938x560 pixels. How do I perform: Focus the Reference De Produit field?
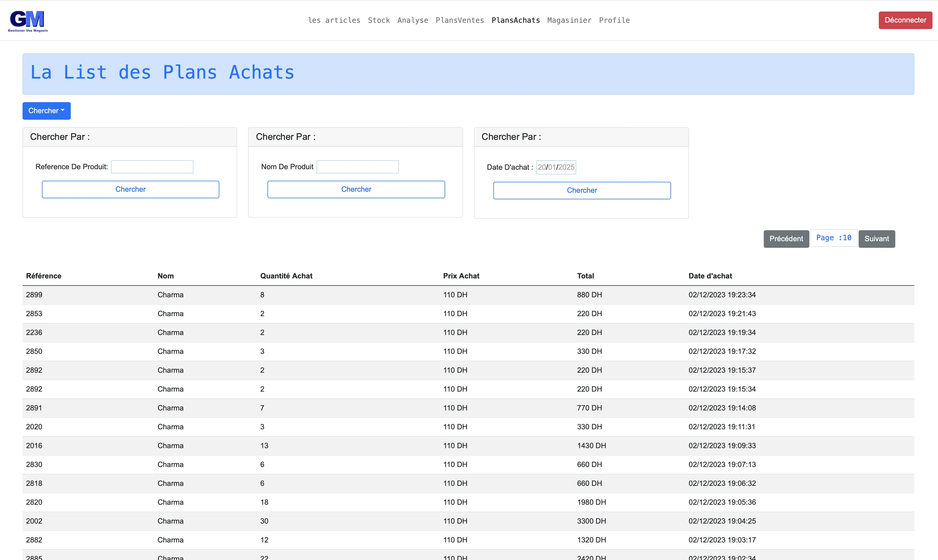pyautogui.click(x=152, y=167)
